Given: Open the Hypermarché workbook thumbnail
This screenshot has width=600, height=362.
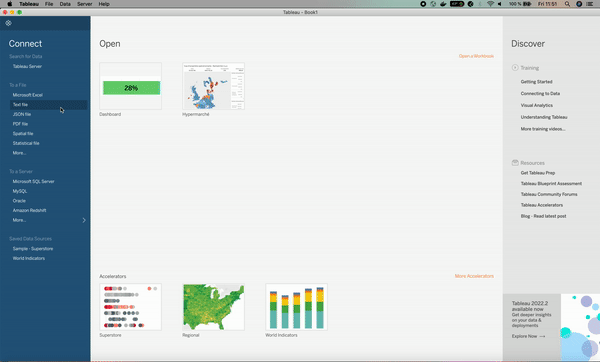Looking at the screenshot, I should [x=214, y=86].
